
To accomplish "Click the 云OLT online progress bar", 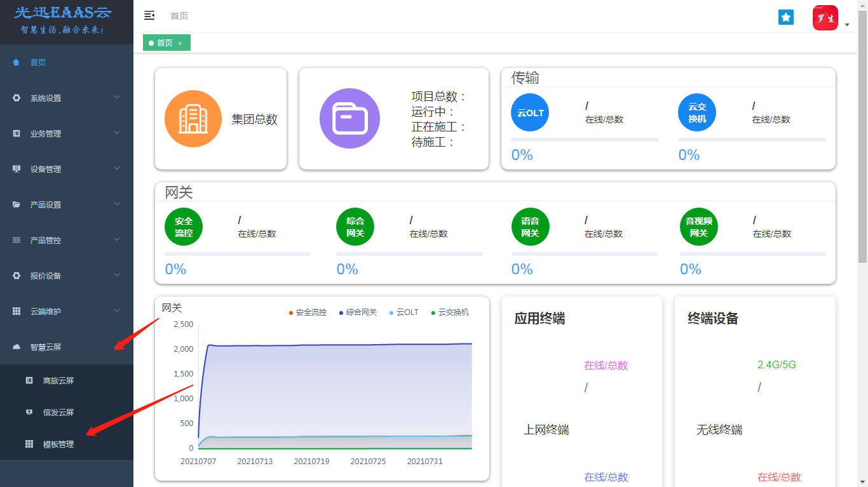I will 585,140.
